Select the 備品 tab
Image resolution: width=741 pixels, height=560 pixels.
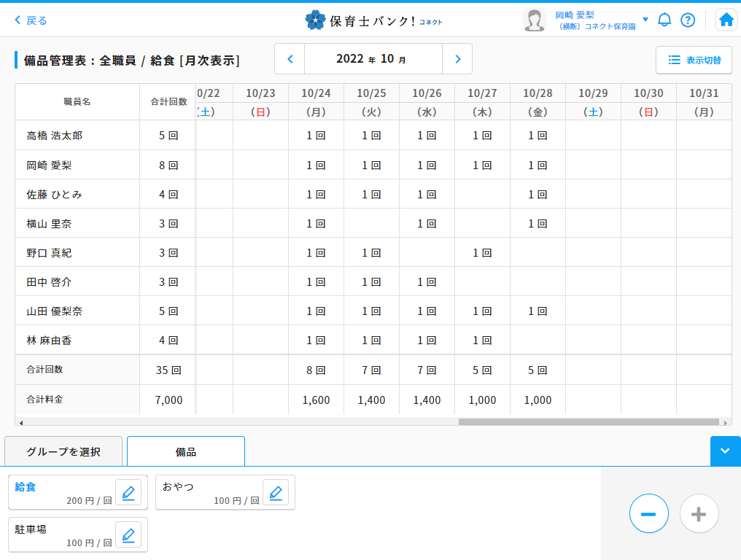click(186, 451)
